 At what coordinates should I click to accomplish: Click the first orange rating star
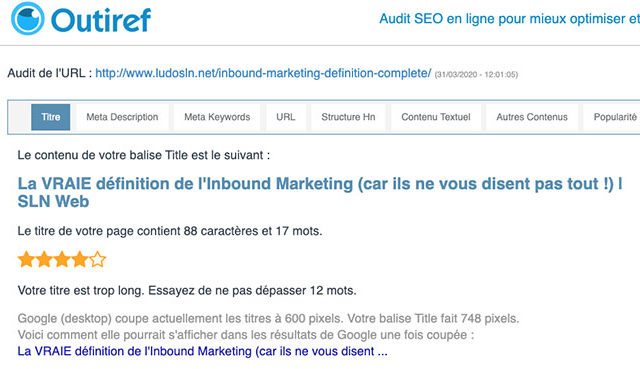26,260
